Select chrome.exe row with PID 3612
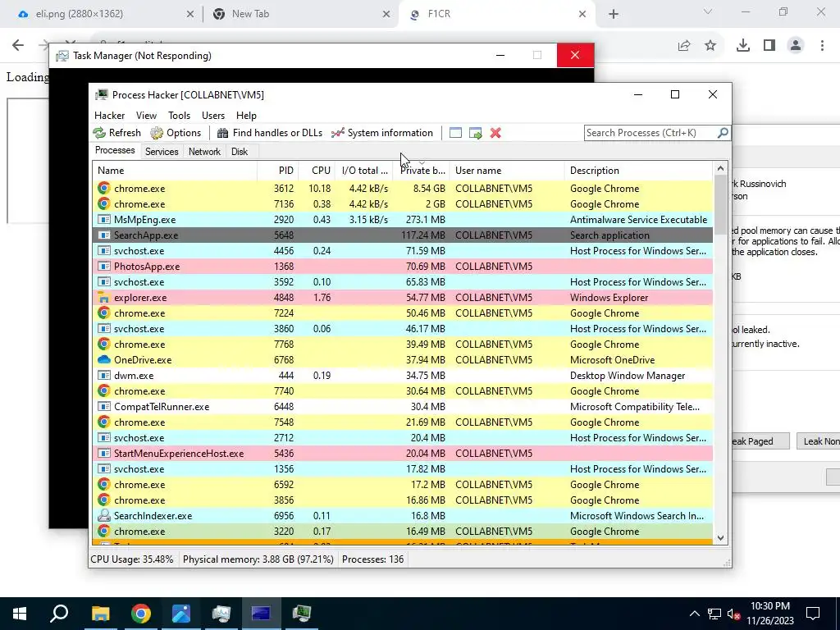Image resolution: width=840 pixels, height=630 pixels. click(x=402, y=189)
